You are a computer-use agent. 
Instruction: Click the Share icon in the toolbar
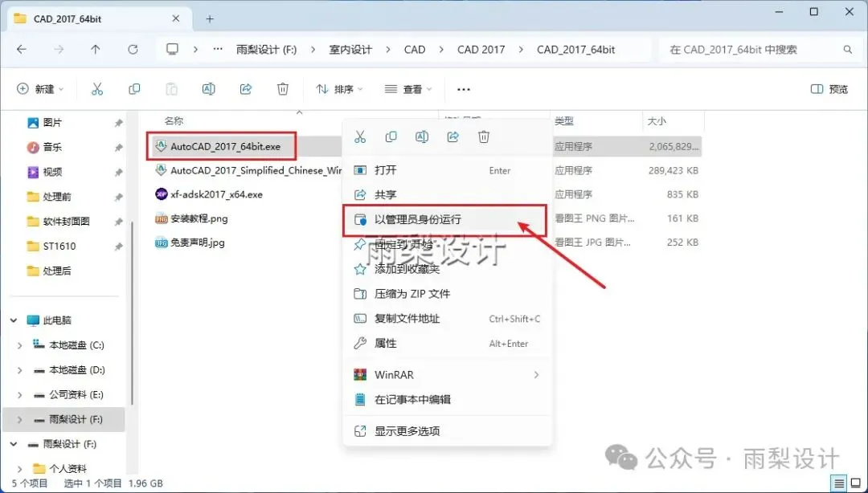tap(246, 89)
